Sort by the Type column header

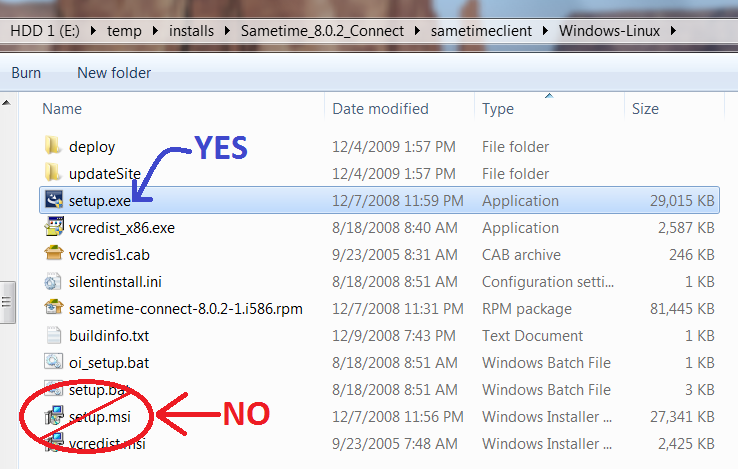(x=498, y=108)
